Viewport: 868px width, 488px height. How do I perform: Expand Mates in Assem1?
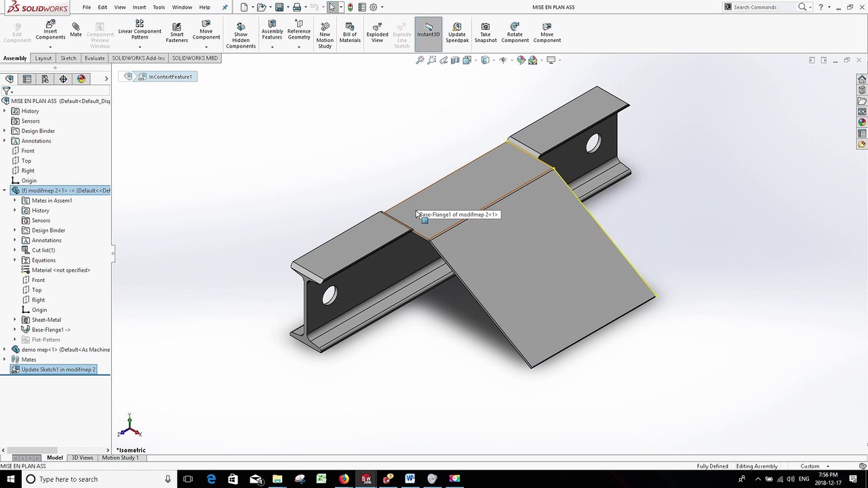pyautogui.click(x=15, y=201)
